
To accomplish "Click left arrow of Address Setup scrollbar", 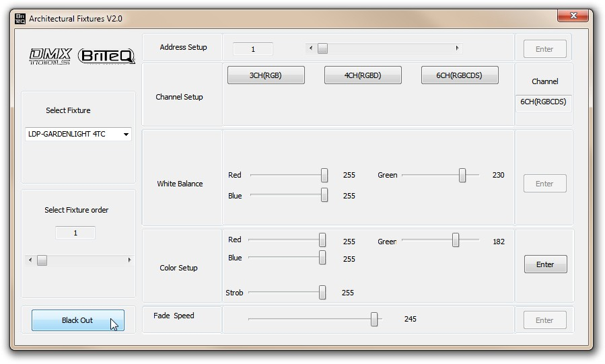I will click(x=310, y=48).
